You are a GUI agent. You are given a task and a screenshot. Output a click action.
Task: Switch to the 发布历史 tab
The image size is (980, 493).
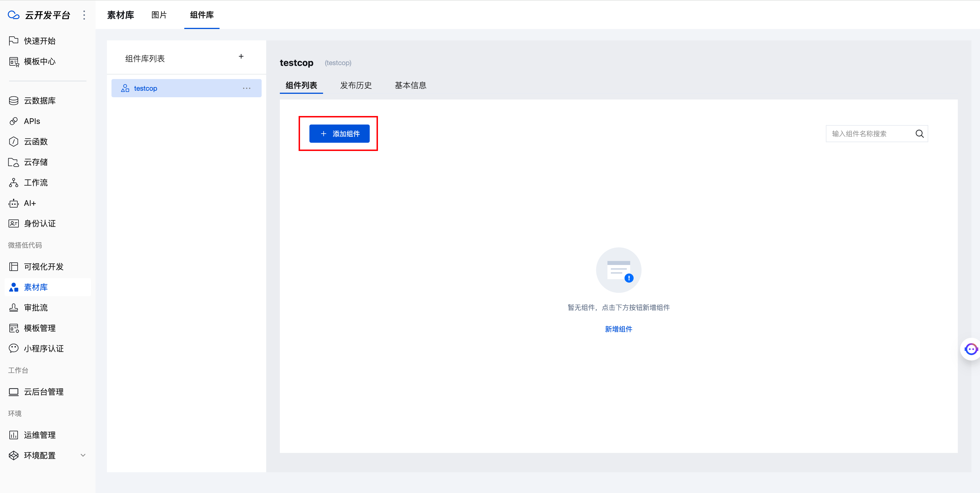[356, 85]
